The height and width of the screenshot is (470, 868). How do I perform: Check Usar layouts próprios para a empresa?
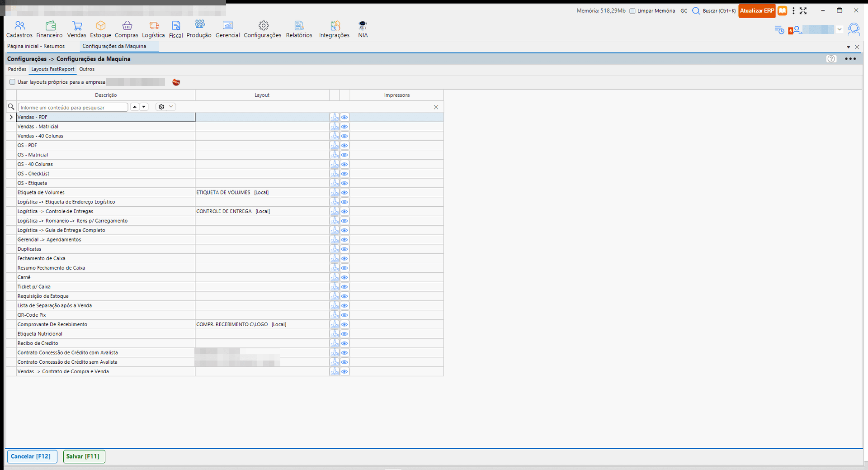(12, 82)
